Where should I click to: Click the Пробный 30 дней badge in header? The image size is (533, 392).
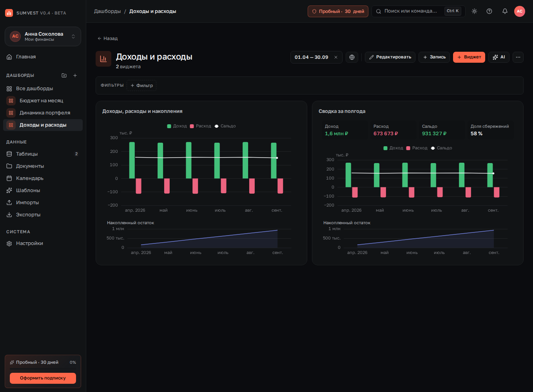(x=338, y=11)
